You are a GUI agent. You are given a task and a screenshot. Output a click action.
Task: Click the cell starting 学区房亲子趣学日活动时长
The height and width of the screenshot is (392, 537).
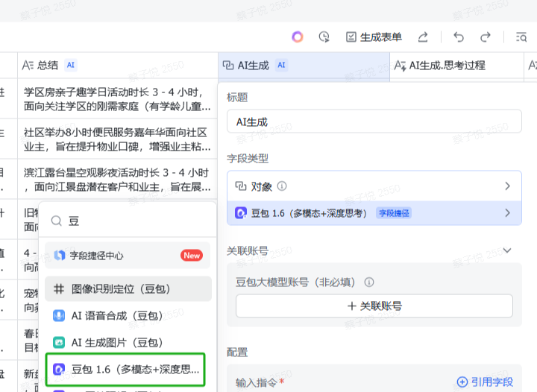coord(118,98)
